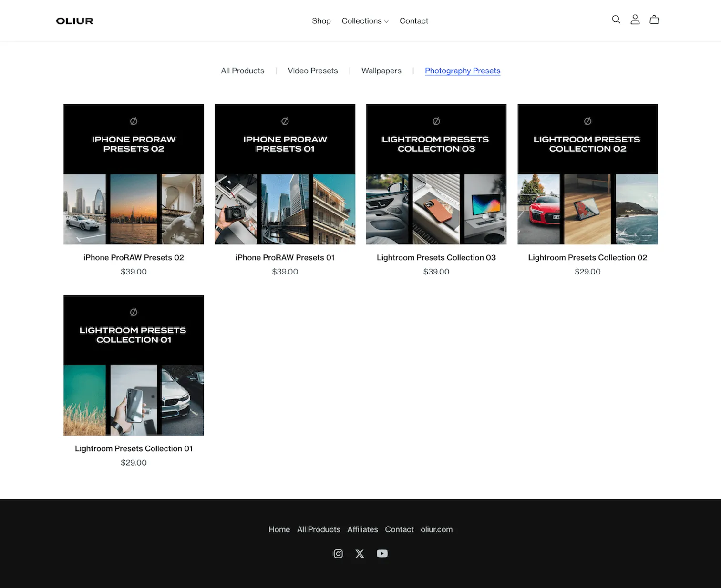This screenshot has width=721, height=588.
Task: Click the iPhone ProRAW Presets 02 product title
Action: tap(134, 257)
